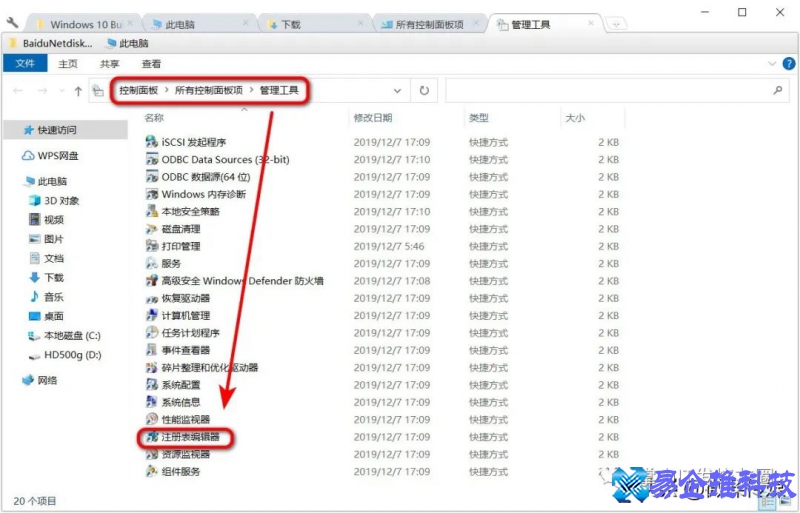Switch to the 共享 ribbon tab

[109, 64]
